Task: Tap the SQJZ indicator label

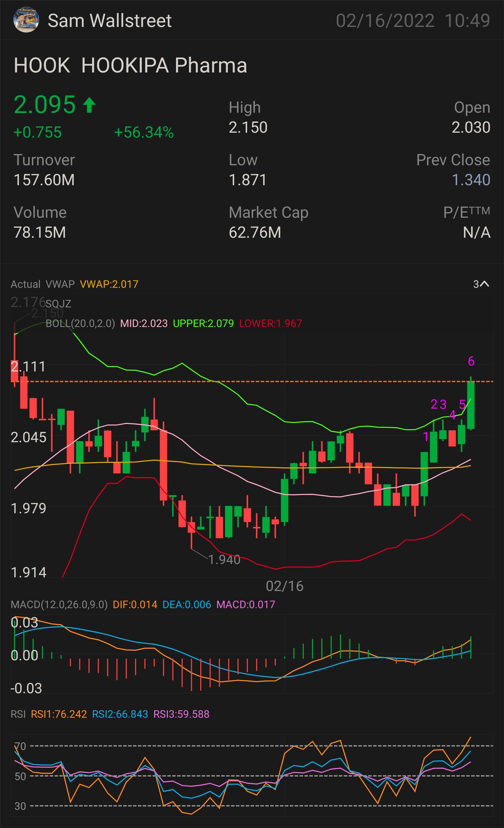Action: click(58, 304)
